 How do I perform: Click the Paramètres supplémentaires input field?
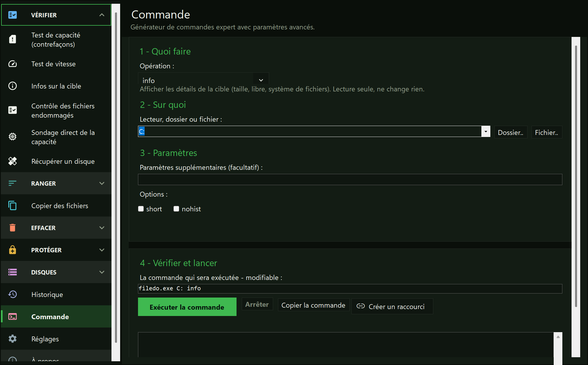coord(350,179)
